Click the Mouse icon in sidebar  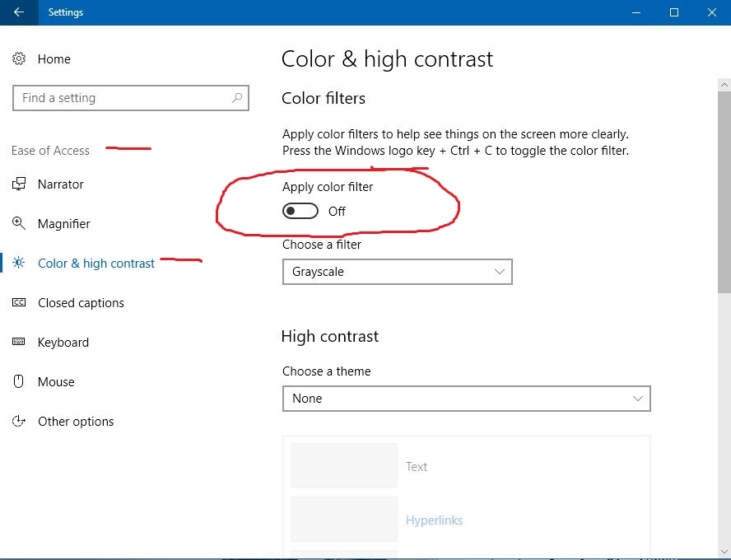point(19,381)
